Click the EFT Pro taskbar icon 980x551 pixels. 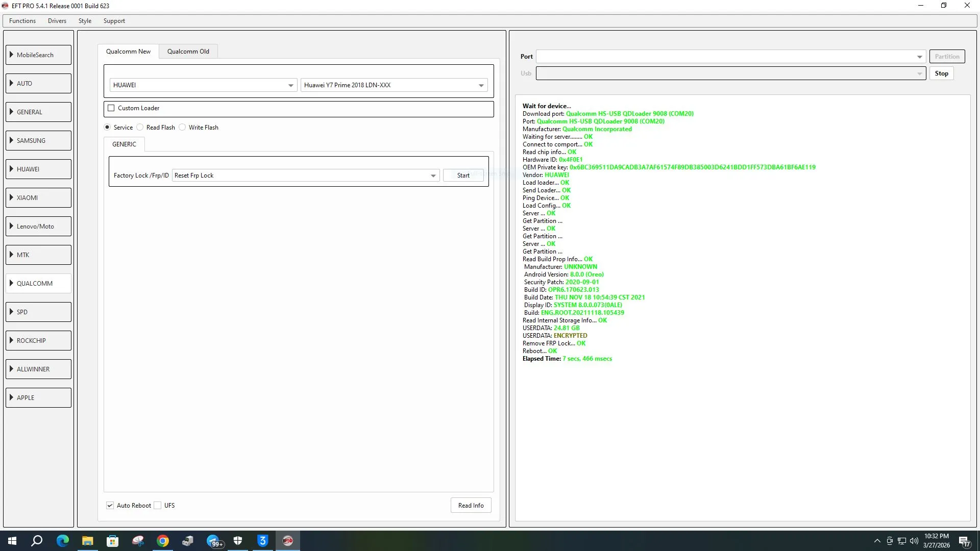click(288, 541)
